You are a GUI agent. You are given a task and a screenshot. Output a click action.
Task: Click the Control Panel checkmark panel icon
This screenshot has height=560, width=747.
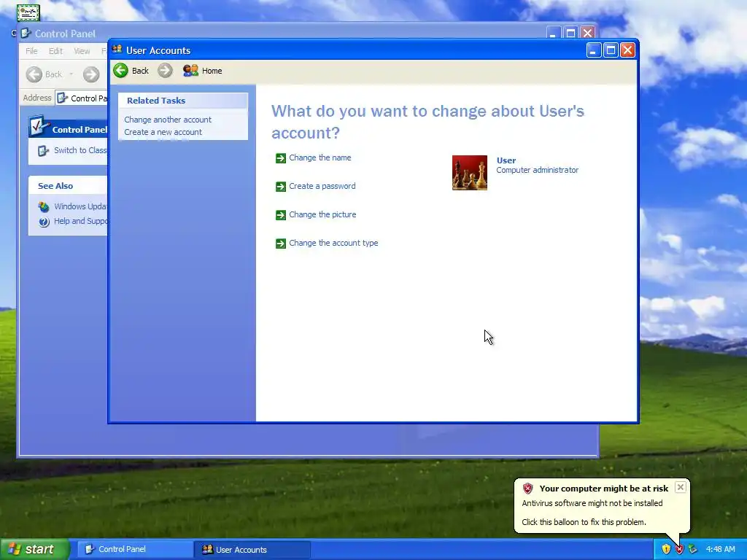click(x=38, y=126)
